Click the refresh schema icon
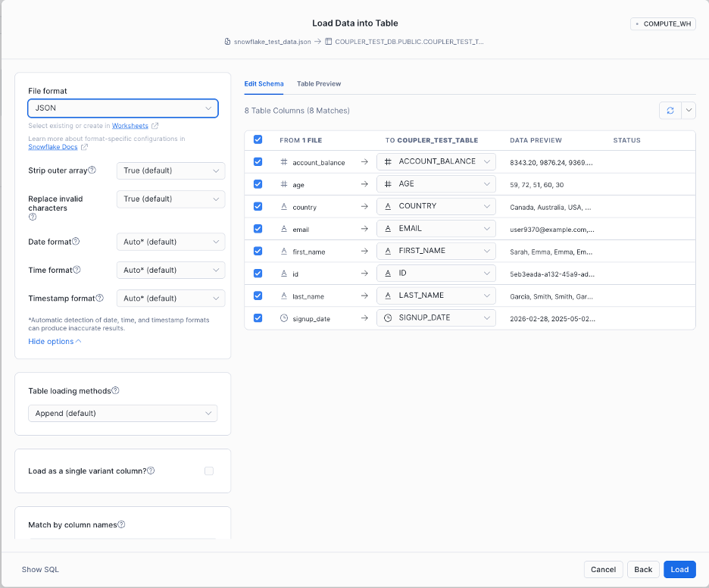 (670, 111)
